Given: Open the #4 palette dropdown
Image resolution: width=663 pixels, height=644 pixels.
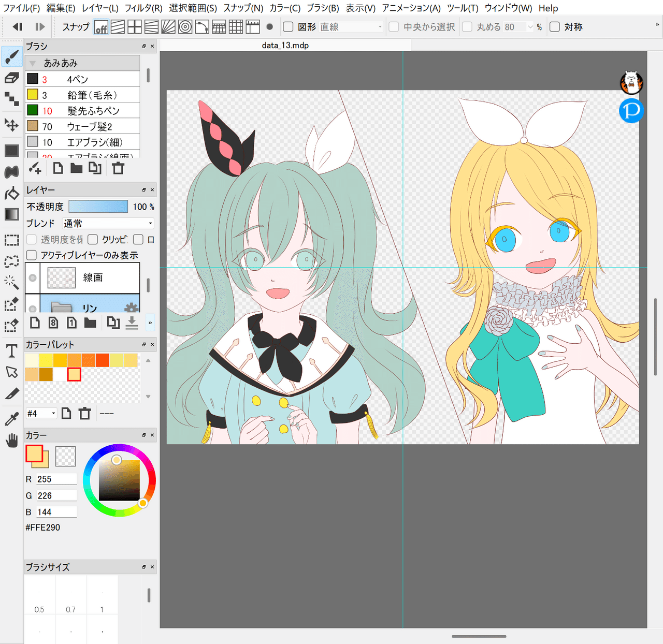Looking at the screenshot, I should click(x=41, y=413).
